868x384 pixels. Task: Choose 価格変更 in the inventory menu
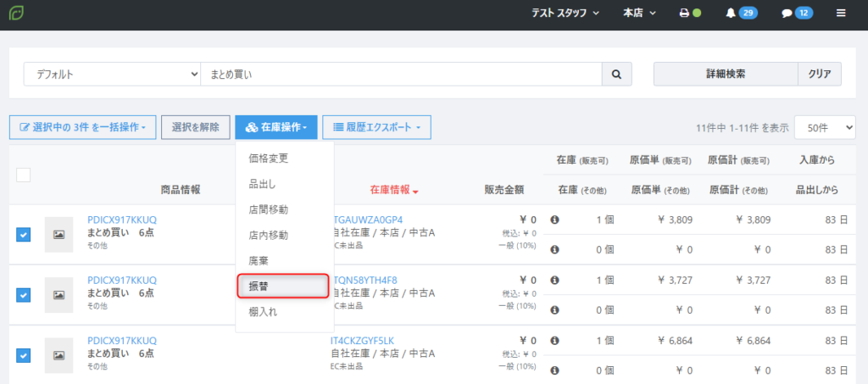[x=269, y=158]
